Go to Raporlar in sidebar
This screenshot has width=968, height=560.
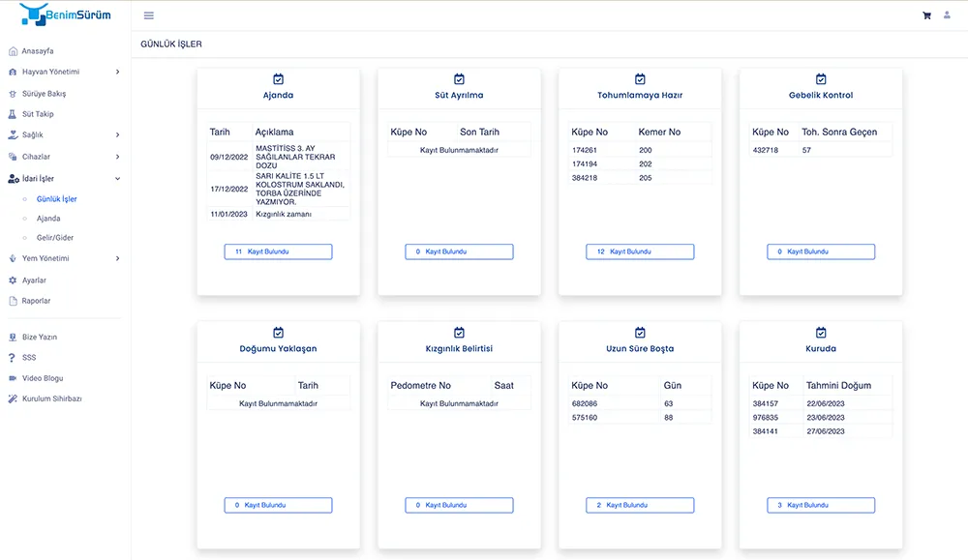[36, 301]
